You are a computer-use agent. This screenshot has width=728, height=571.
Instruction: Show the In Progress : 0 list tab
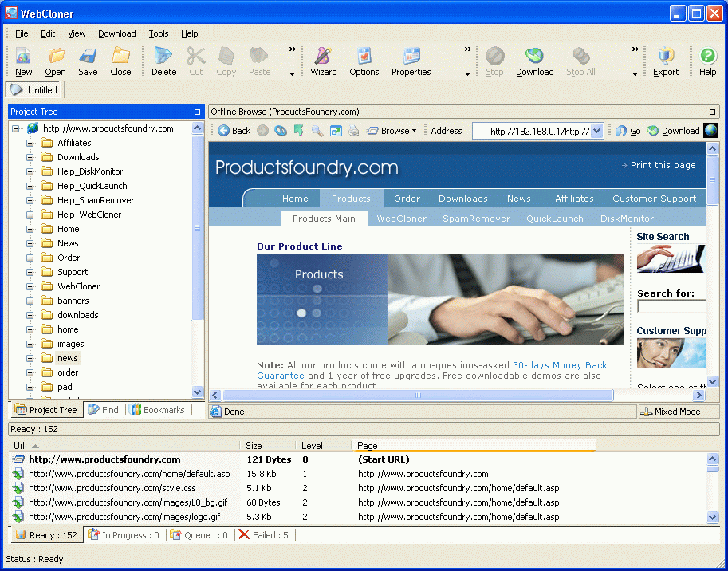(x=124, y=535)
